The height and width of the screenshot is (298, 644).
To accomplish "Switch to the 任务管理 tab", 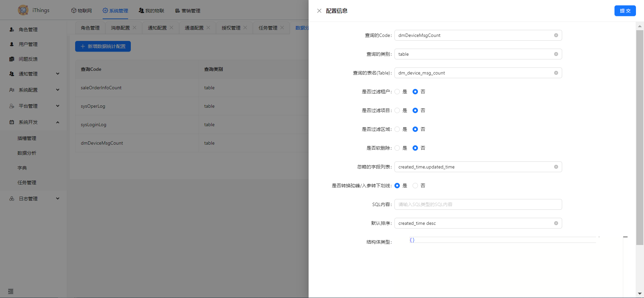I will [268, 28].
